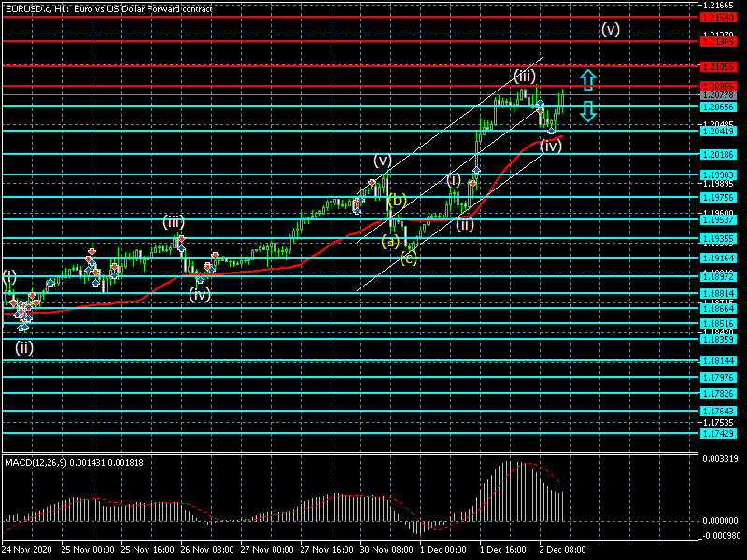Select the yellow (a) wave label
The height and width of the screenshot is (560, 747).
390,241
